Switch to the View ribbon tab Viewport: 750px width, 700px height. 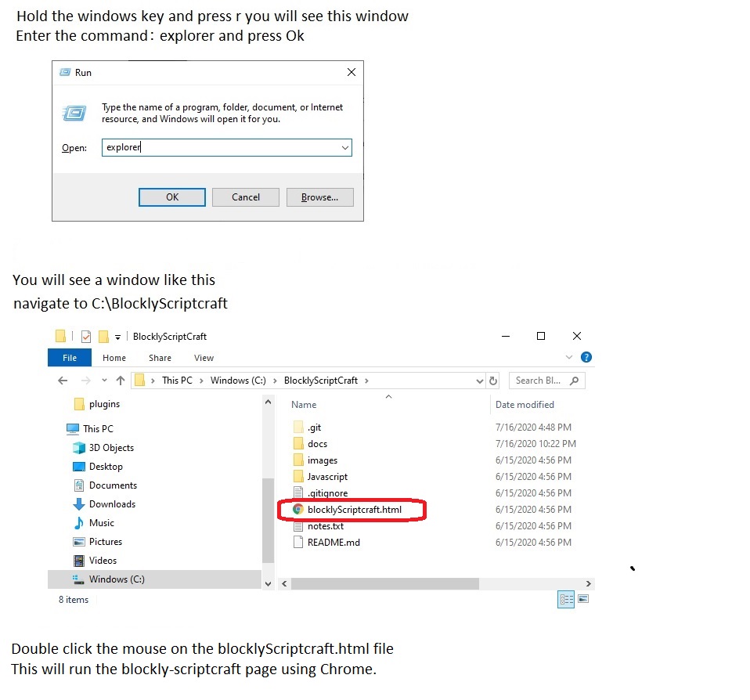(x=204, y=358)
